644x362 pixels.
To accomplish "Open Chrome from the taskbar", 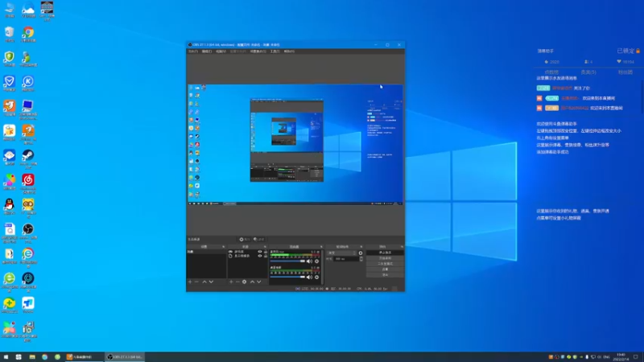I will (44, 357).
